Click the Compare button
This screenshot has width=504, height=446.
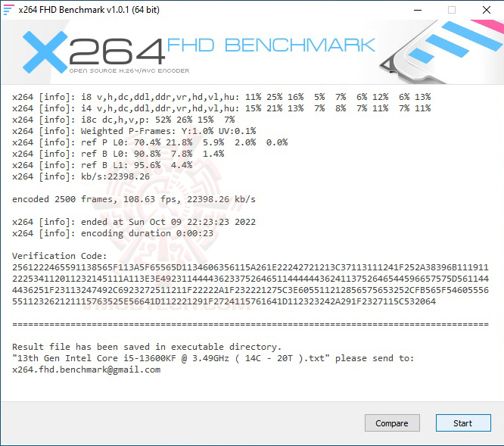[392, 423]
